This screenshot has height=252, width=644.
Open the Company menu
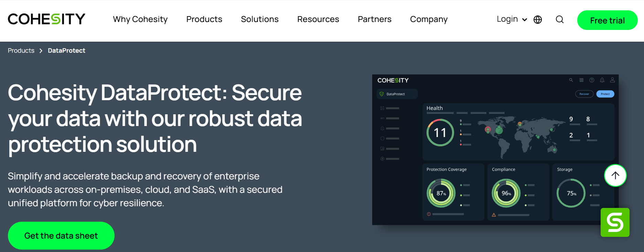[428, 19]
